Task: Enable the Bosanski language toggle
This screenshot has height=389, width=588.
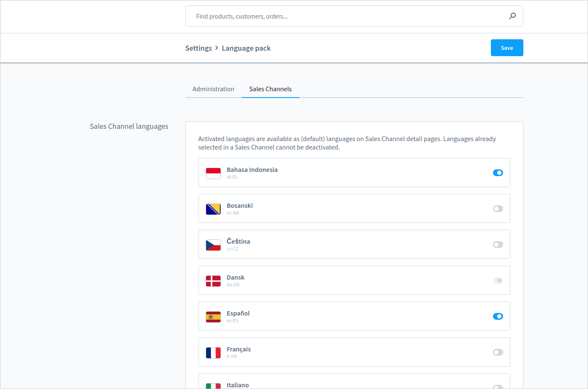Action: coord(498,209)
